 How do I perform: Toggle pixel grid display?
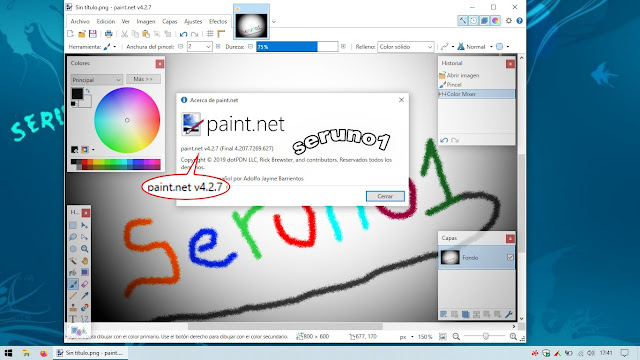tap(210, 34)
